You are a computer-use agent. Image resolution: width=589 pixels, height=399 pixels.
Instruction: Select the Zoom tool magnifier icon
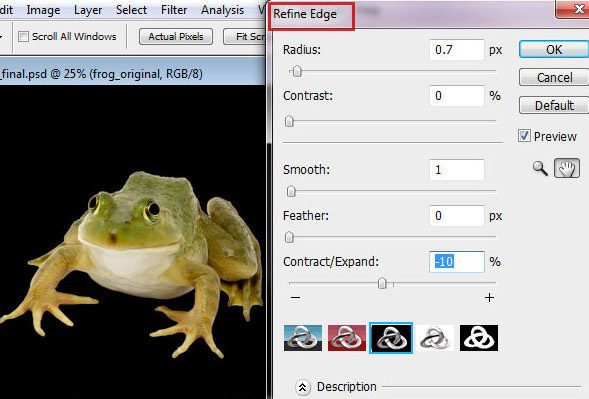pos(540,168)
